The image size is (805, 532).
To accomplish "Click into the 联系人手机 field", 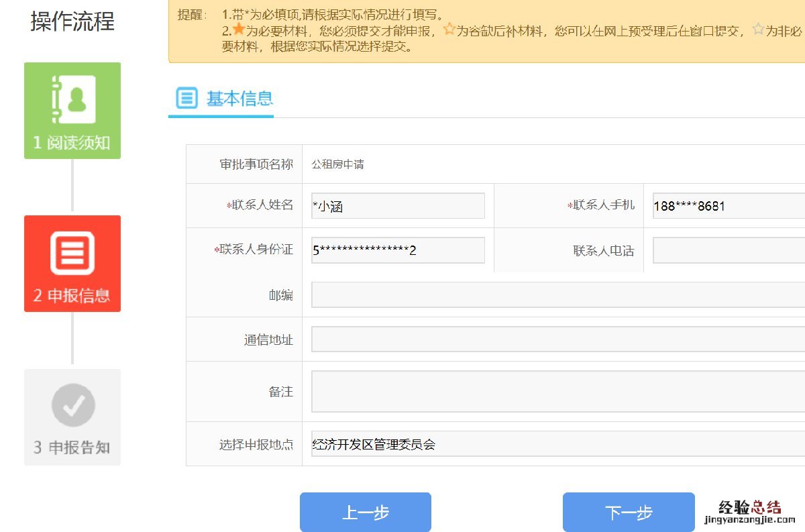I will (729, 206).
